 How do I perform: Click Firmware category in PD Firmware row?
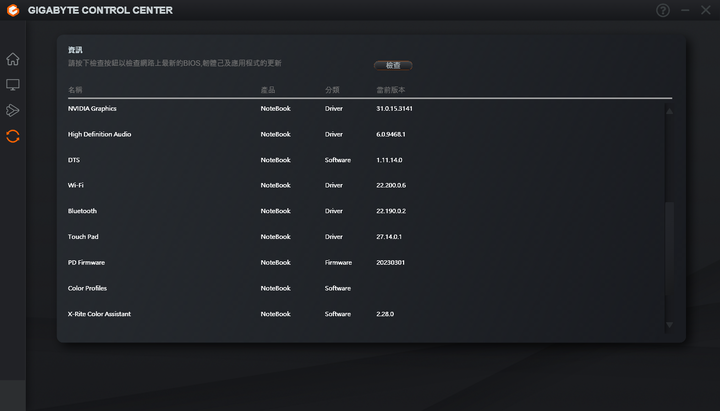338,262
